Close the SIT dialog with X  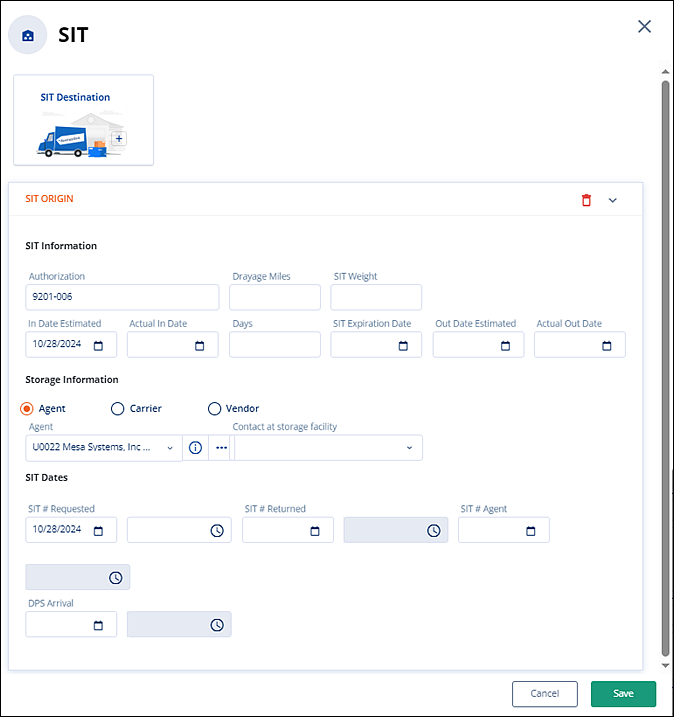click(x=645, y=27)
